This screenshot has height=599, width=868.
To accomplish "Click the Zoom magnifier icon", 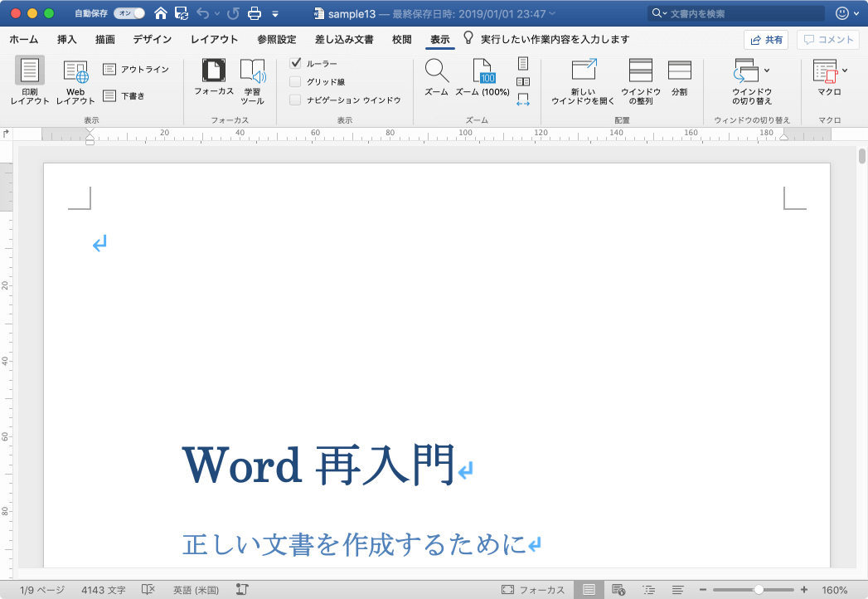I will pyautogui.click(x=436, y=71).
